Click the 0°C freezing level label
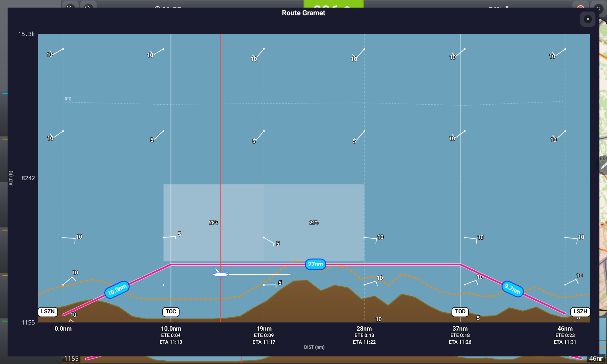The width and height of the screenshot is (607, 364). point(68,99)
